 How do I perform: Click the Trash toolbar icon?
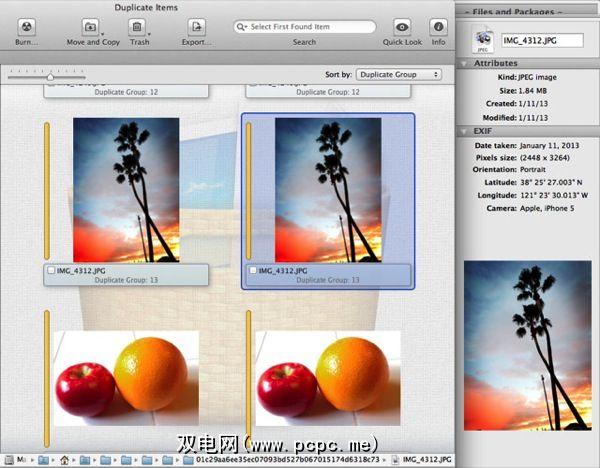tap(140, 27)
